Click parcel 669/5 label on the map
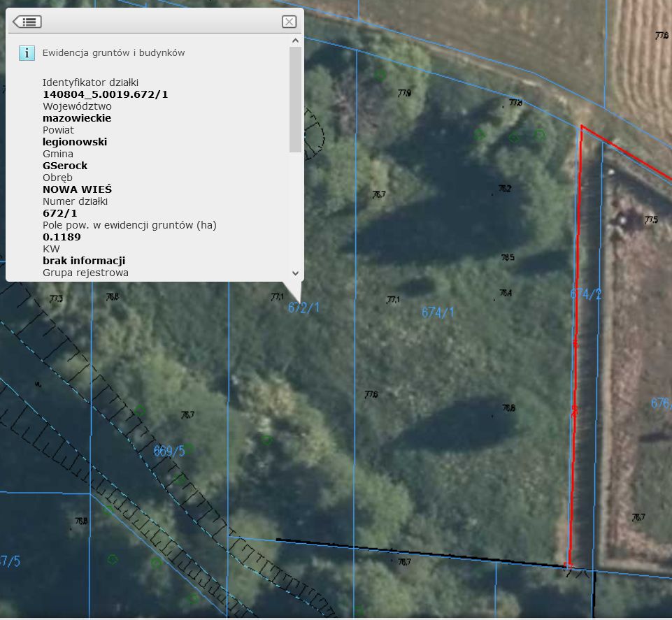This screenshot has height=620, width=672. [169, 452]
